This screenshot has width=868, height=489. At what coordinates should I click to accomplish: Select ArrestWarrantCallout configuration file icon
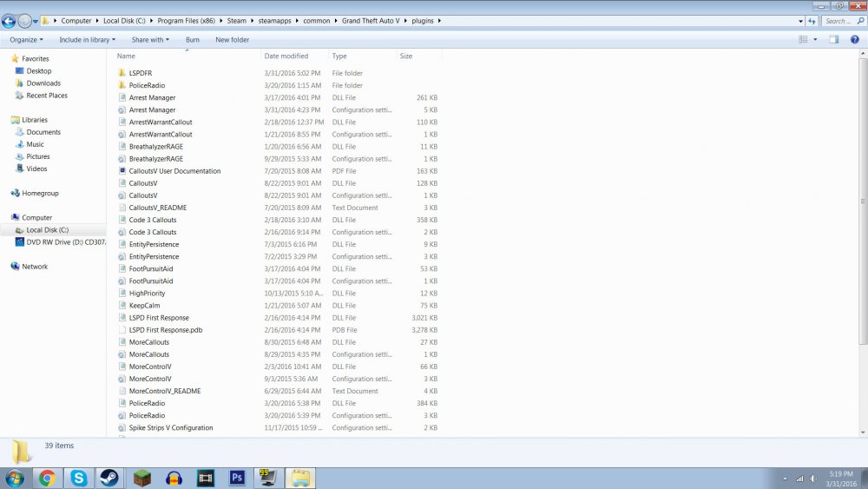pyautogui.click(x=122, y=134)
